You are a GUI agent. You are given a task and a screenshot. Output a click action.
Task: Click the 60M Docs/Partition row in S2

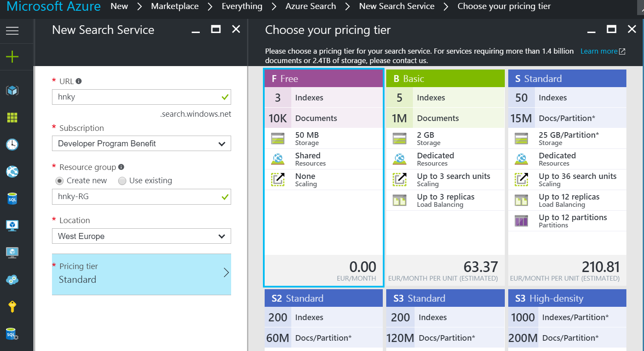coord(324,338)
